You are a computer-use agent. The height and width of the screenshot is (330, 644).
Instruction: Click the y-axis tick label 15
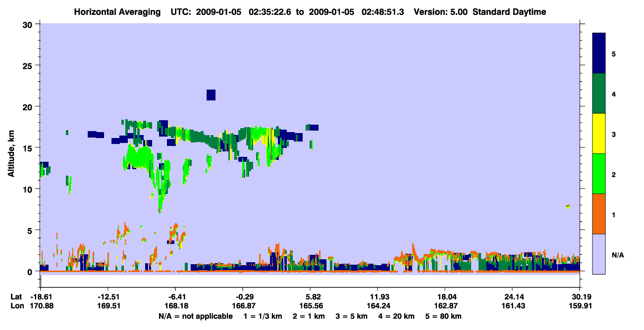tap(29, 148)
